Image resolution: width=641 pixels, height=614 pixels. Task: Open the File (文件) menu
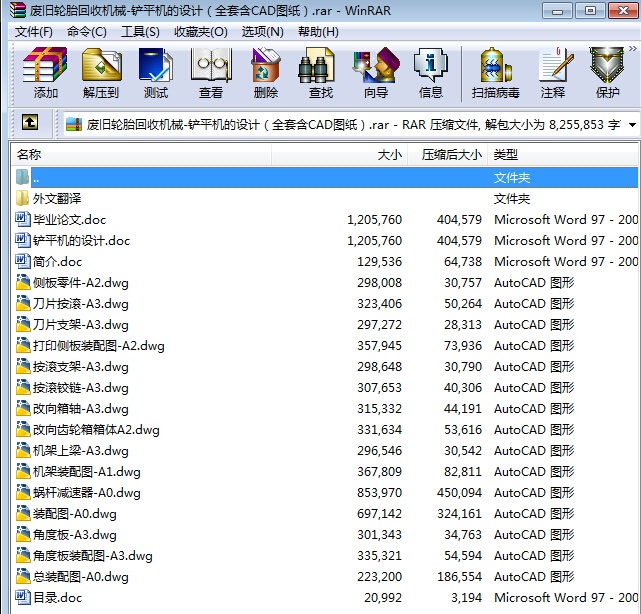(34, 31)
